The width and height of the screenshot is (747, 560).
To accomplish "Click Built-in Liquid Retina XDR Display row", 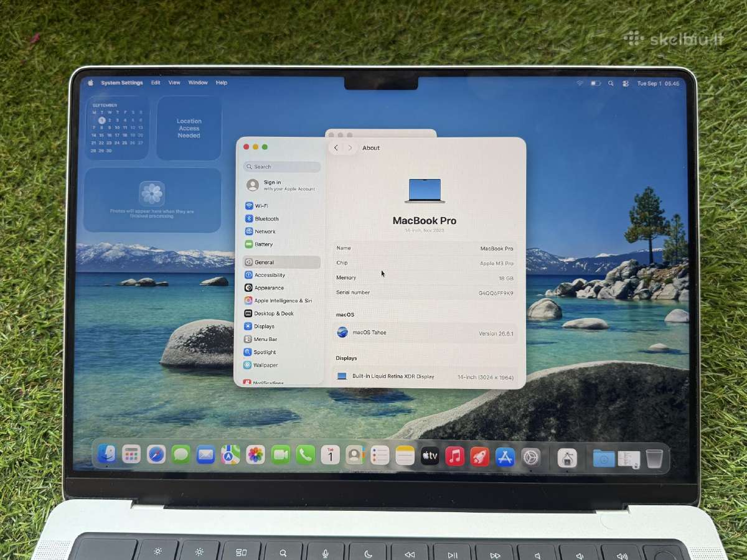I will point(425,376).
